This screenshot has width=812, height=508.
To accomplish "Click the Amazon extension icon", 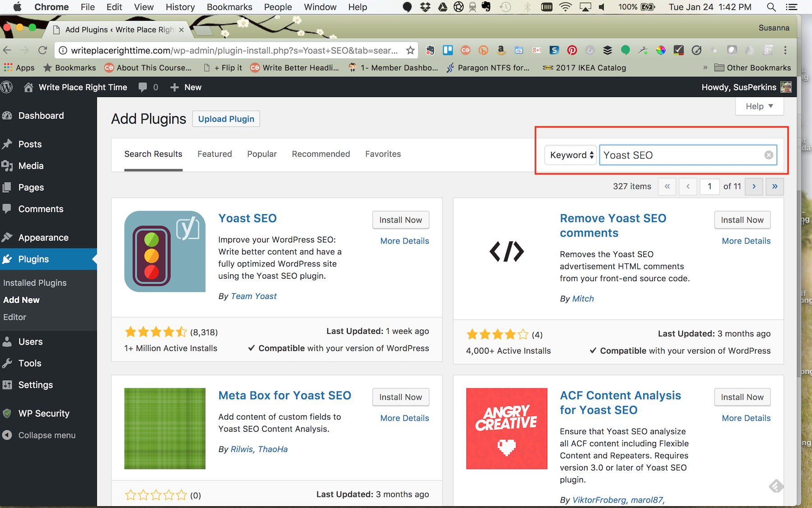I will pos(501,50).
